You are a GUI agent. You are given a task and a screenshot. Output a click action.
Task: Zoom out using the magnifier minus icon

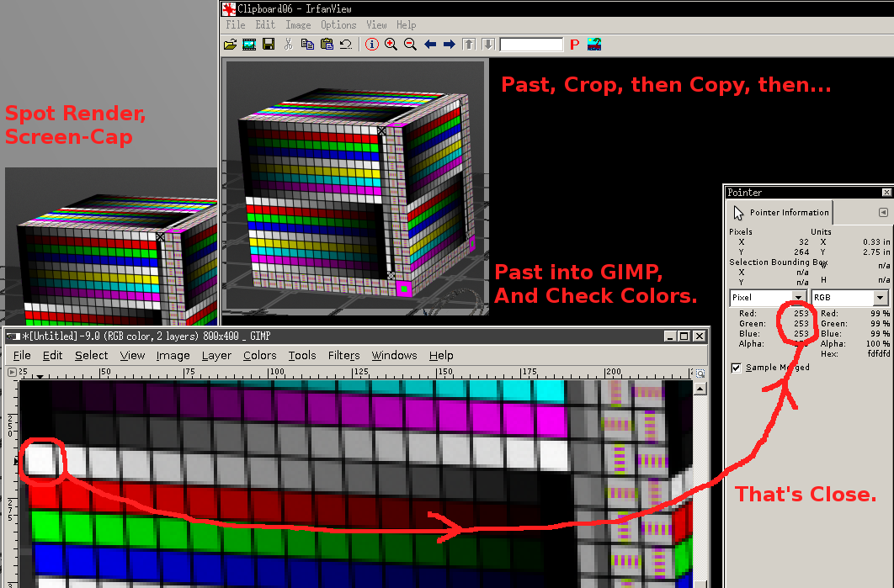(x=408, y=45)
